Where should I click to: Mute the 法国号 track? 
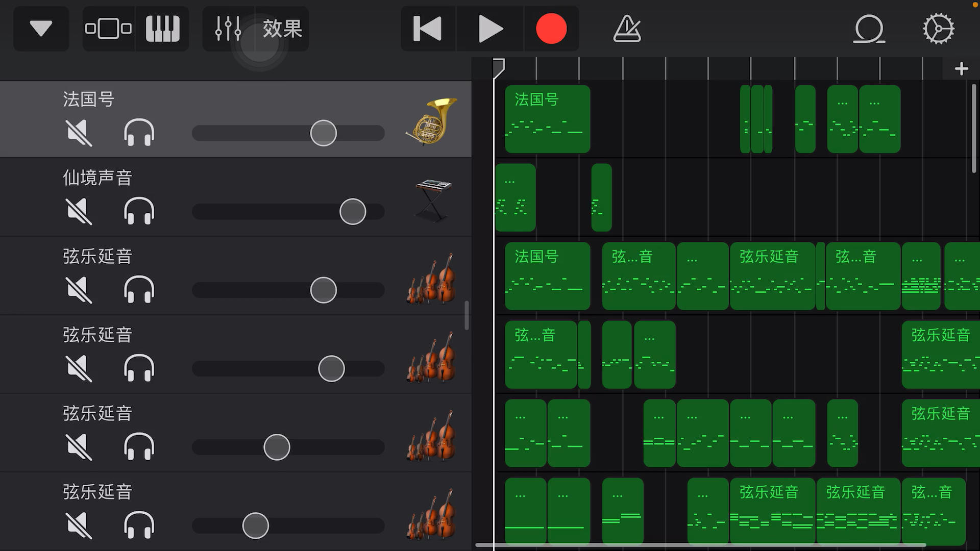[x=79, y=133]
